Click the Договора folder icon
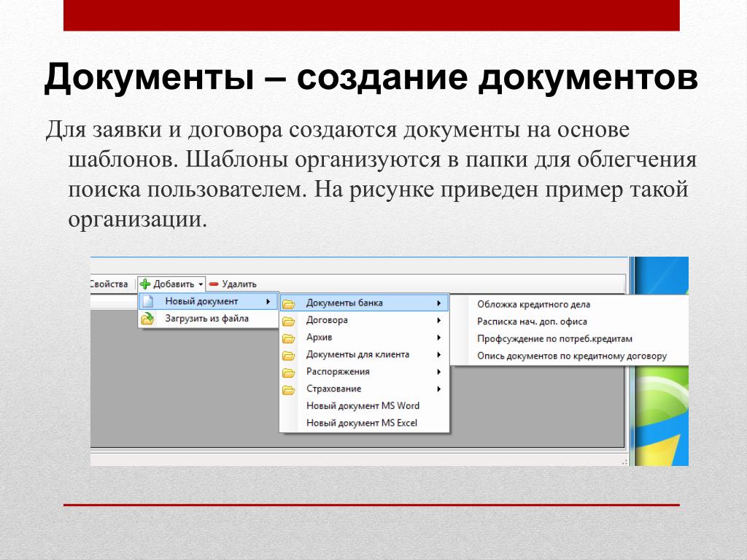This screenshot has width=747, height=560. point(288,322)
